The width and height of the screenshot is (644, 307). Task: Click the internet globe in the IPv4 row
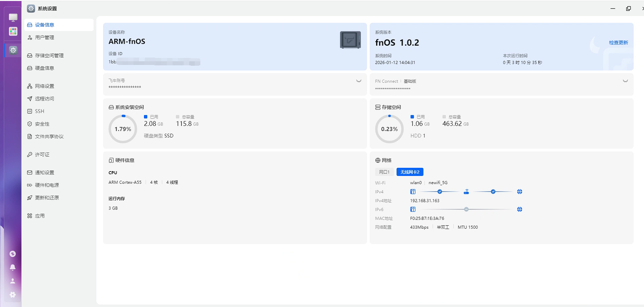click(520, 192)
